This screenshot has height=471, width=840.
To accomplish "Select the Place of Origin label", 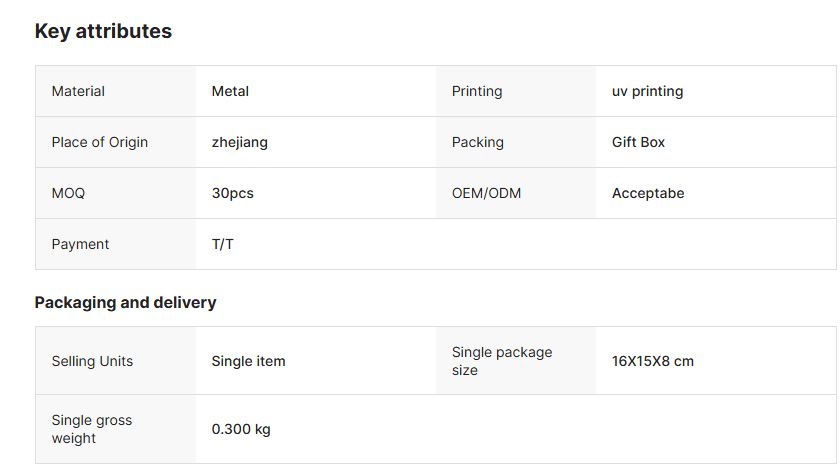I will pyautogui.click(x=100, y=142).
